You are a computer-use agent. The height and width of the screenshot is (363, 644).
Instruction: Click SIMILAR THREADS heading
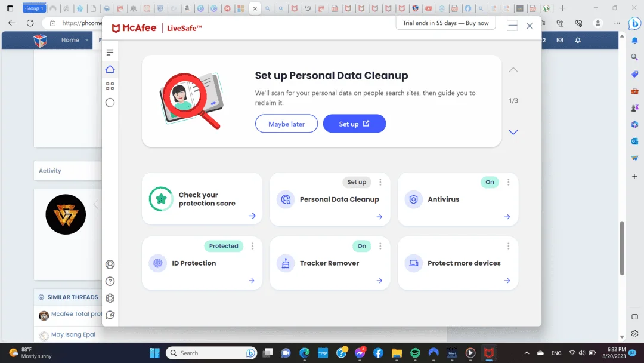click(x=73, y=297)
